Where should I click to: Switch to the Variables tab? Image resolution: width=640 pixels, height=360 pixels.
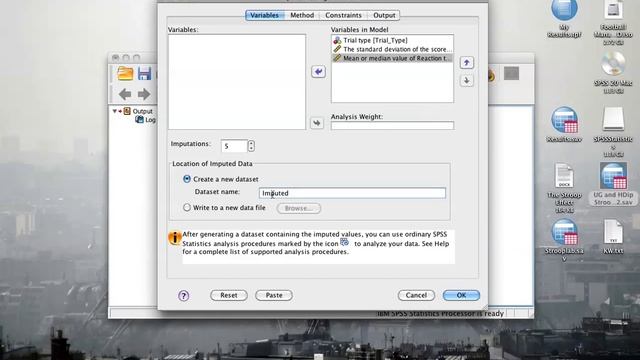264,15
